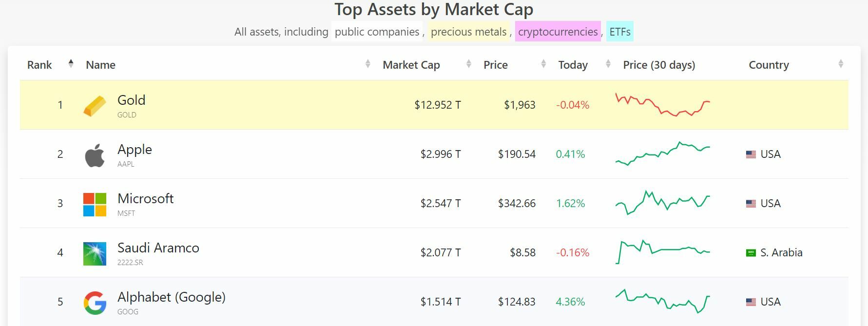Click the Google logo icon
Image resolution: width=868 pixels, height=326 pixels.
pyautogui.click(x=95, y=303)
